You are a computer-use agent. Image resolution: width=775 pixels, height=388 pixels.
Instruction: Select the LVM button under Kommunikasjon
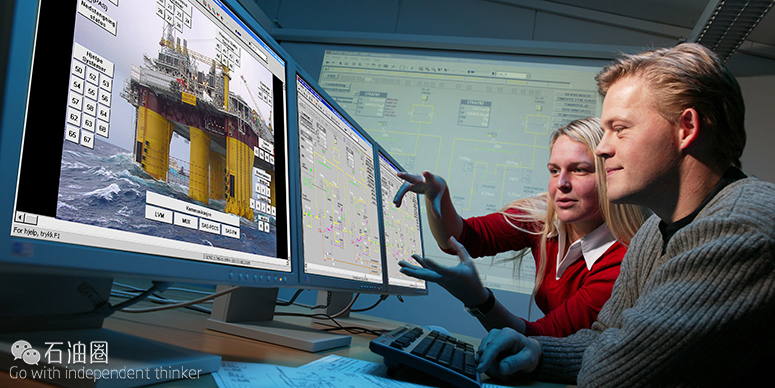159,214
